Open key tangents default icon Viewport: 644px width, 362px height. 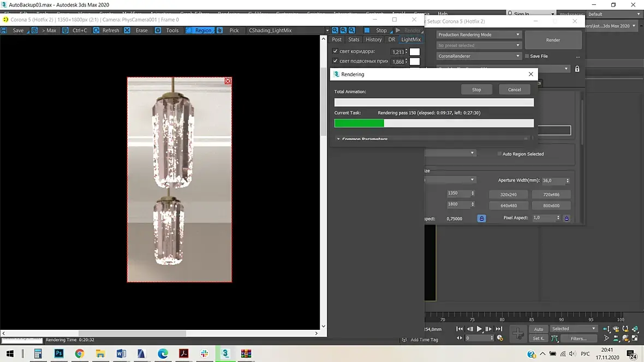pos(554,339)
